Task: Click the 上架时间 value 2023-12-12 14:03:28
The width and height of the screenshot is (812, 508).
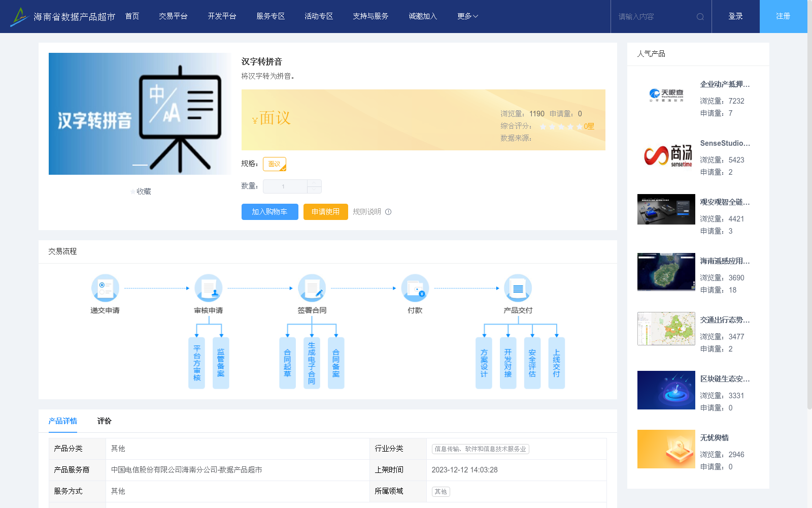Action: pyautogui.click(x=465, y=470)
